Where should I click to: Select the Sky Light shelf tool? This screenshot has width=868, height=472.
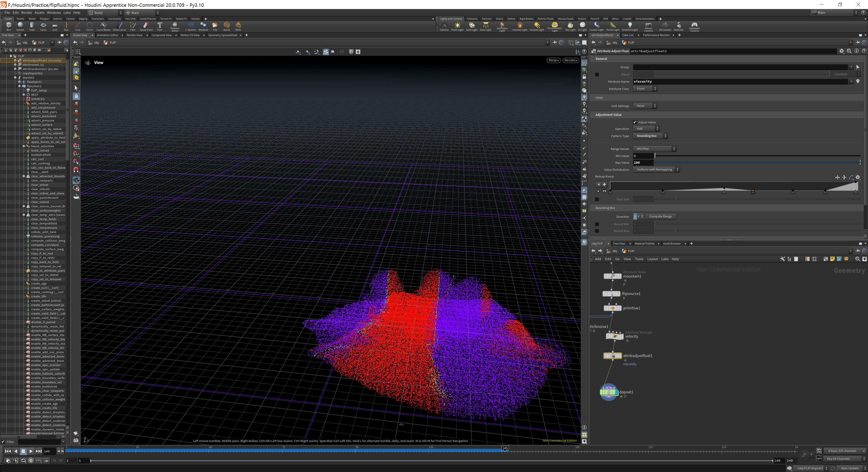coord(570,25)
